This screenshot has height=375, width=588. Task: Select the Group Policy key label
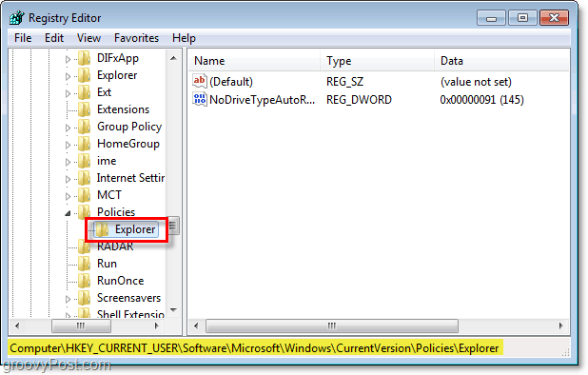(129, 127)
